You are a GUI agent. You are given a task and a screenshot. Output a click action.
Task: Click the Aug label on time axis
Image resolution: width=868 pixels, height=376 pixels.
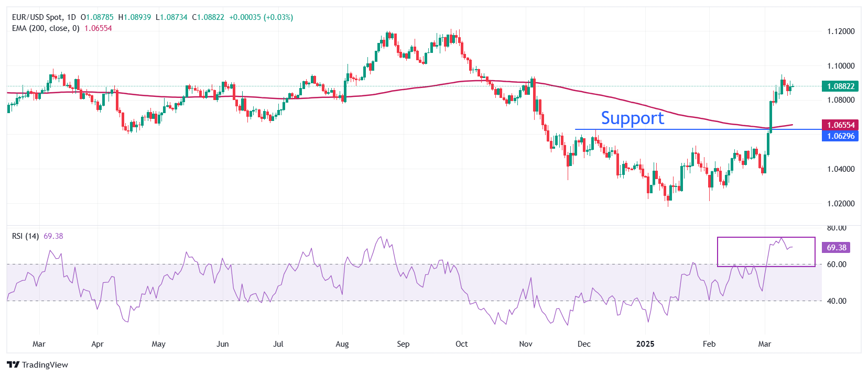(342, 344)
